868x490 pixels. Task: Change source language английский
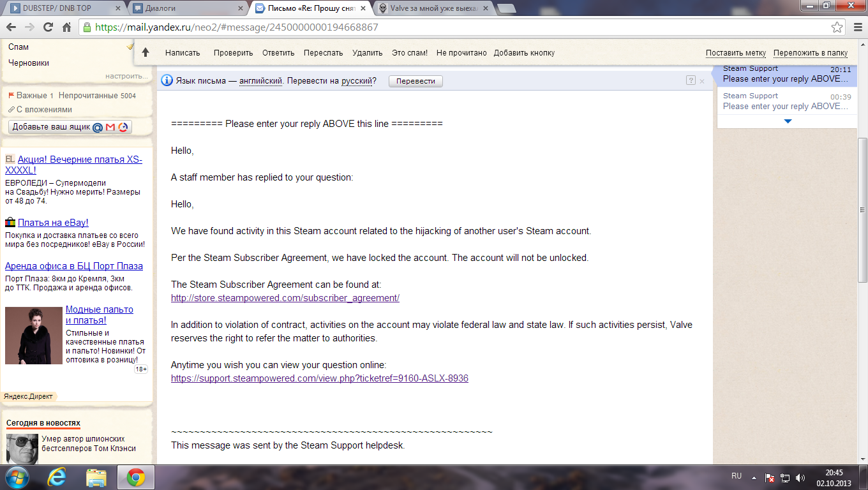pos(261,81)
